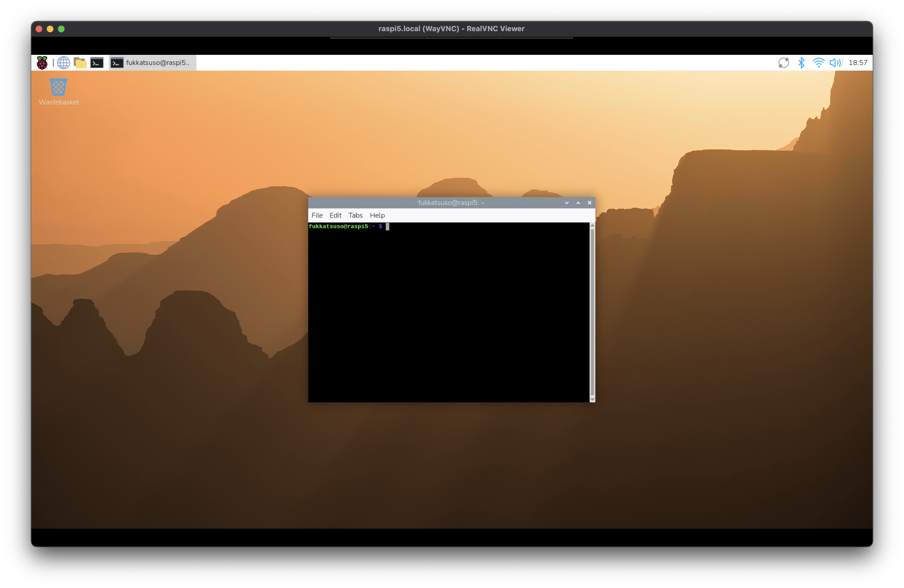
Task: Click the 18:57 panel clock
Action: coord(858,63)
